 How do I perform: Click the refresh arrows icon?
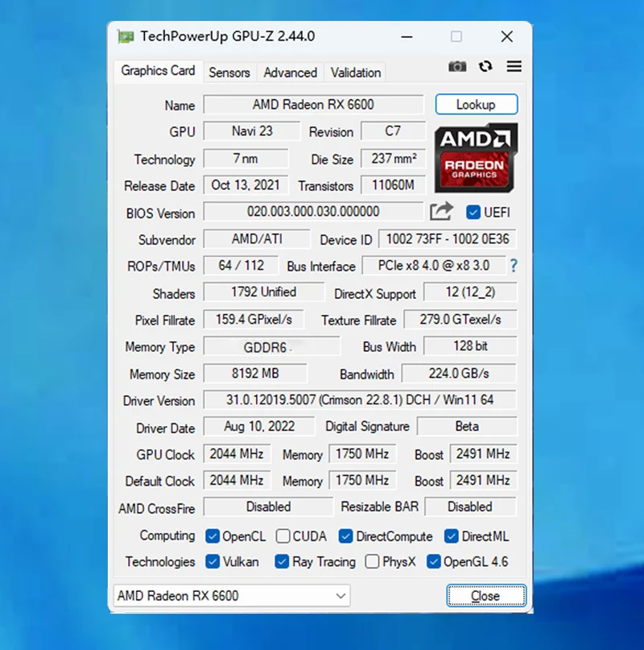[485, 66]
